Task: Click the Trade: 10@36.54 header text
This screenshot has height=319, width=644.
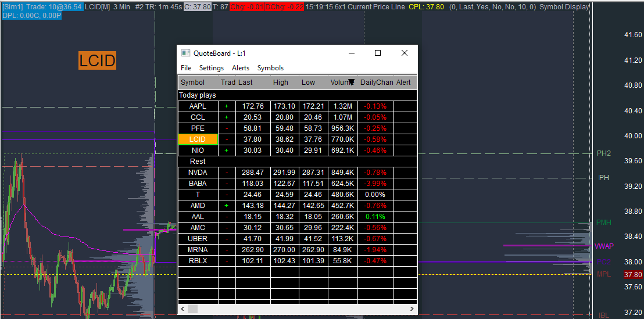Action: (54, 7)
